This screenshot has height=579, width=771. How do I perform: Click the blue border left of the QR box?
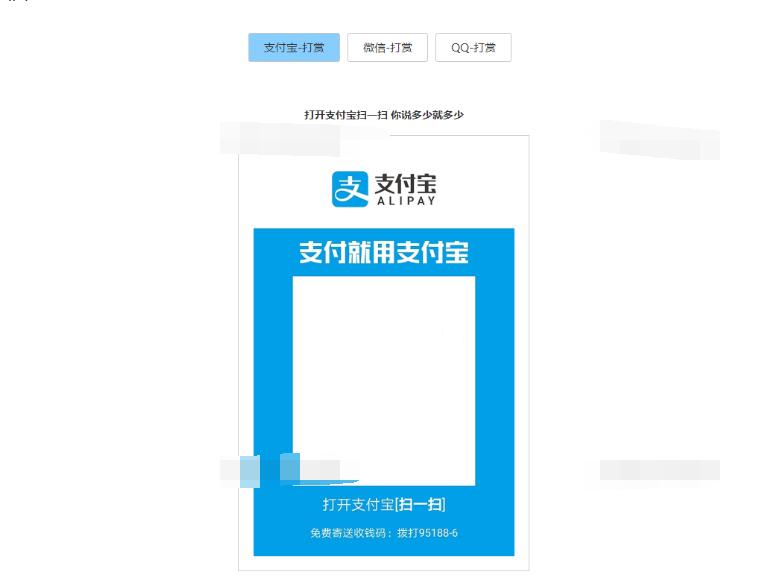coord(272,381)
